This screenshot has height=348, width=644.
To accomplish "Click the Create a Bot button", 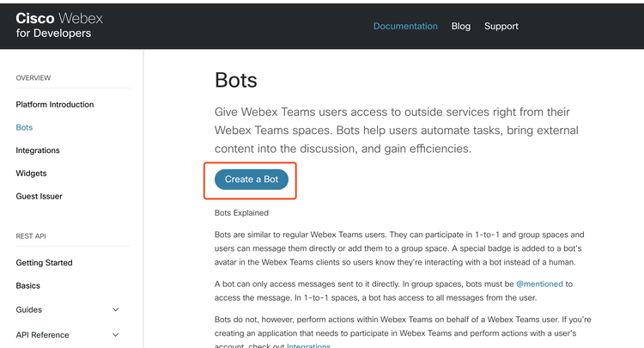I will coord(252,180).
